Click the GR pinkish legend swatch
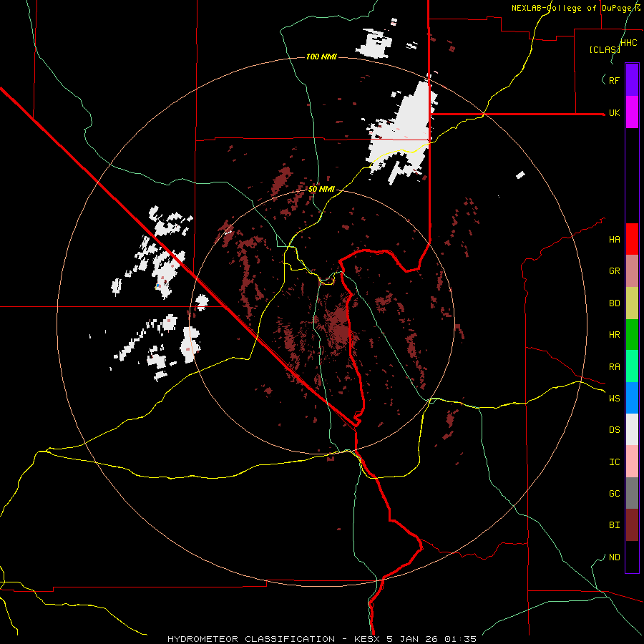Image resolution: width=644 pixels, height=644 pixels. [x=632, y=271]
